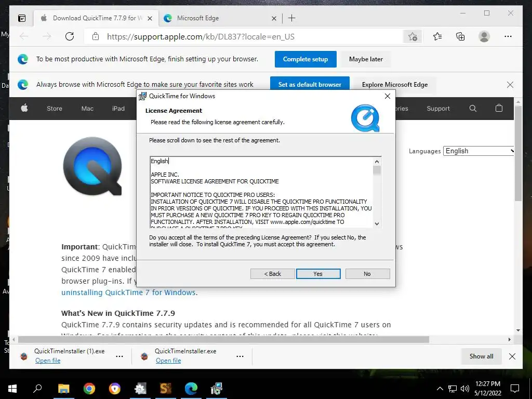The width and height of the screenshot is (532, 399).
Task: Open iPad in Apple navigation
Action: [x=118, y=109]
